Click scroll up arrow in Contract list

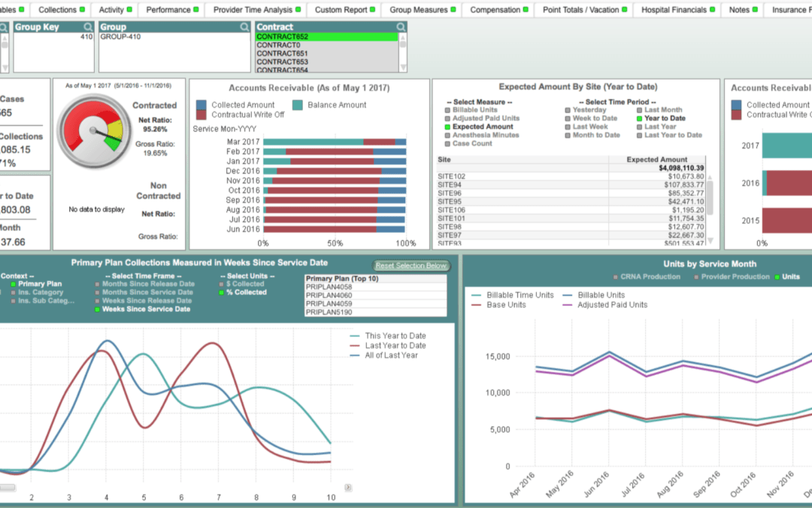(402, 37)
